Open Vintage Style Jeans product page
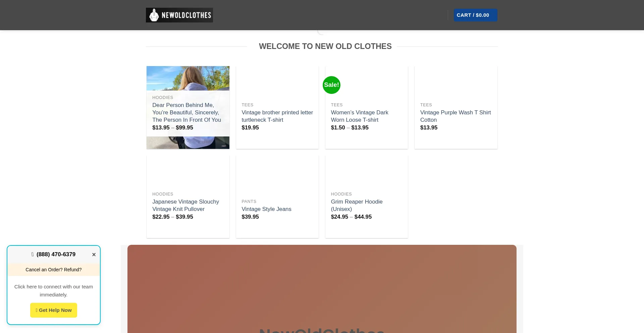 click(x=266, y=209)
